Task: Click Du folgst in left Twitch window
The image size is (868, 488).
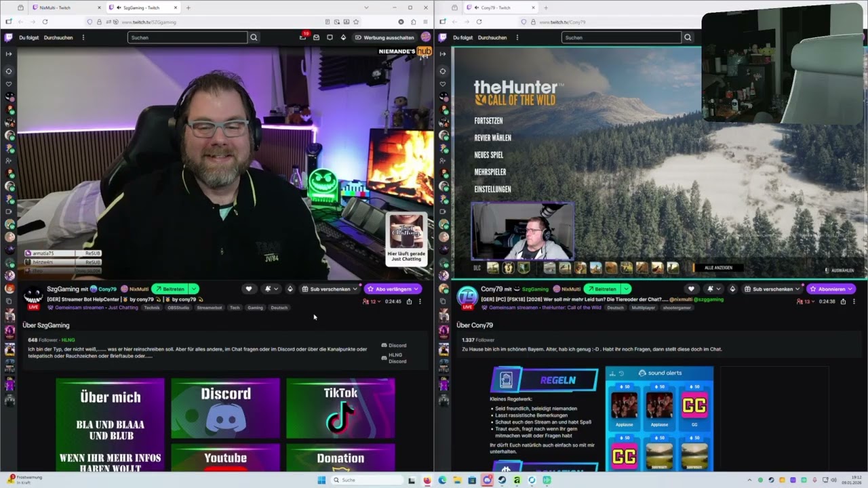Action: click(x=28, y=37)
